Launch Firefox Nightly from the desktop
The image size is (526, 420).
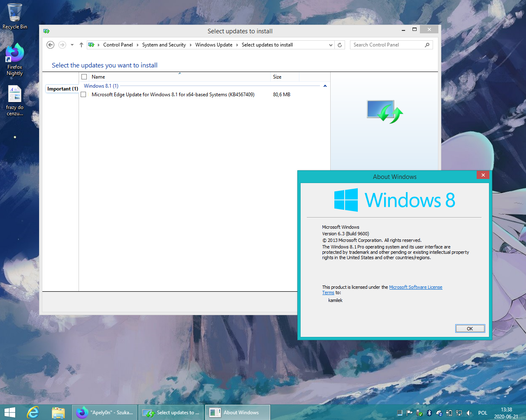15,60
